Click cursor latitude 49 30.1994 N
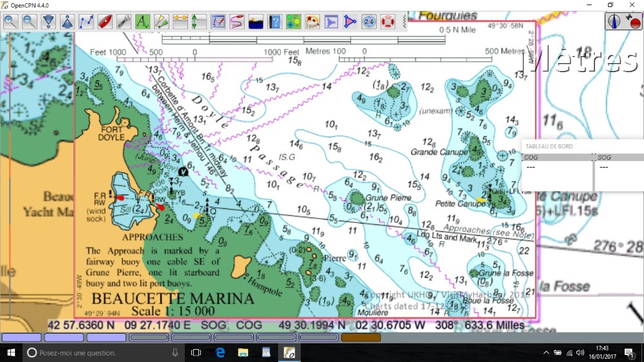644x362 pixels. 312,325
